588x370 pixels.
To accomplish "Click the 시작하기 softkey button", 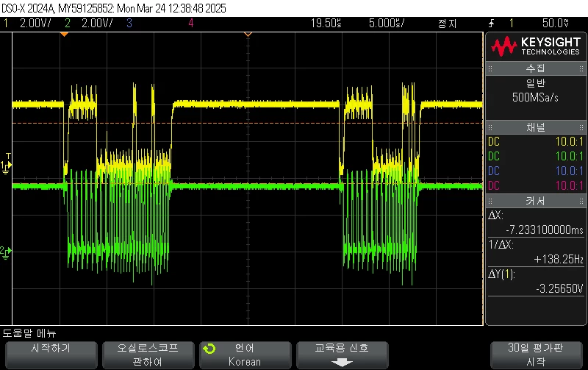I will pos(51,355).
